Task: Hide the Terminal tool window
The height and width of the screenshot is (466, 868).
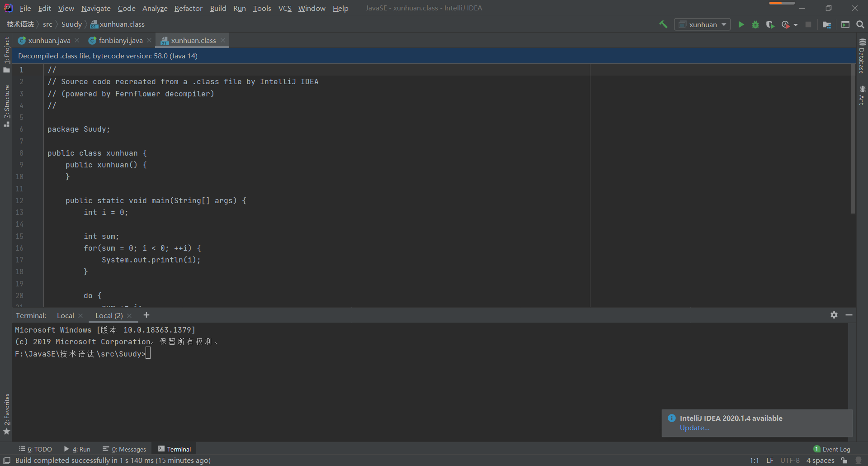Action: click(x=849, y=315)
